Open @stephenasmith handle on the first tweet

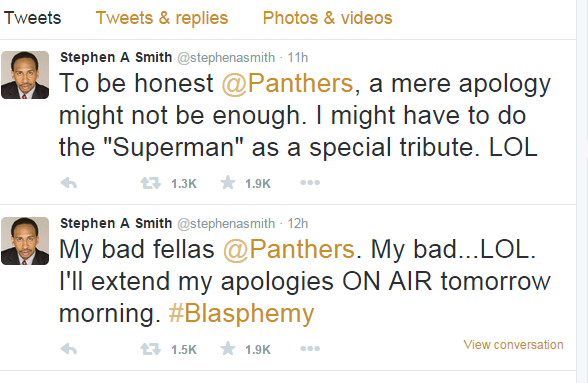click(226, 58)
